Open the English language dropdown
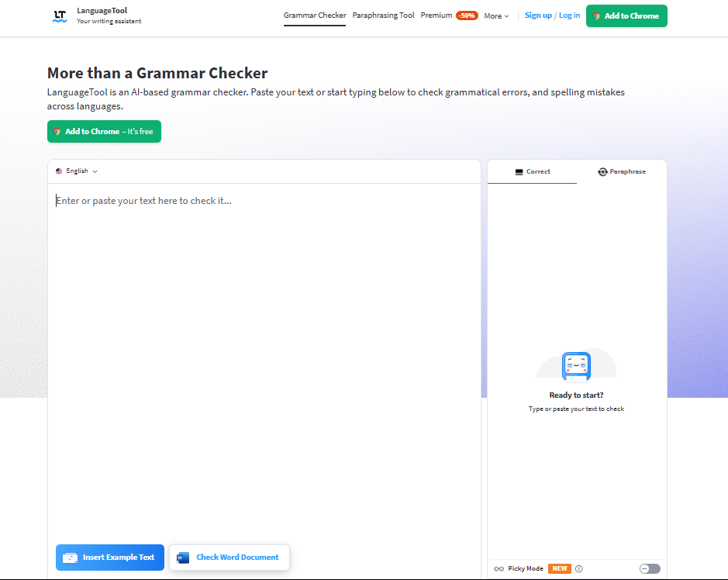This screenshot has height=580, width=728. 77,171
